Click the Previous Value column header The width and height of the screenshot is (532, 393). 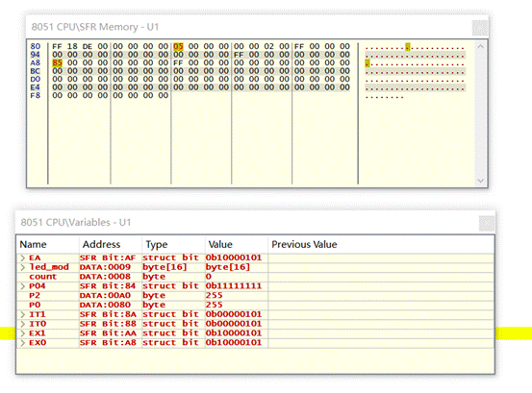tap(381, 244)
